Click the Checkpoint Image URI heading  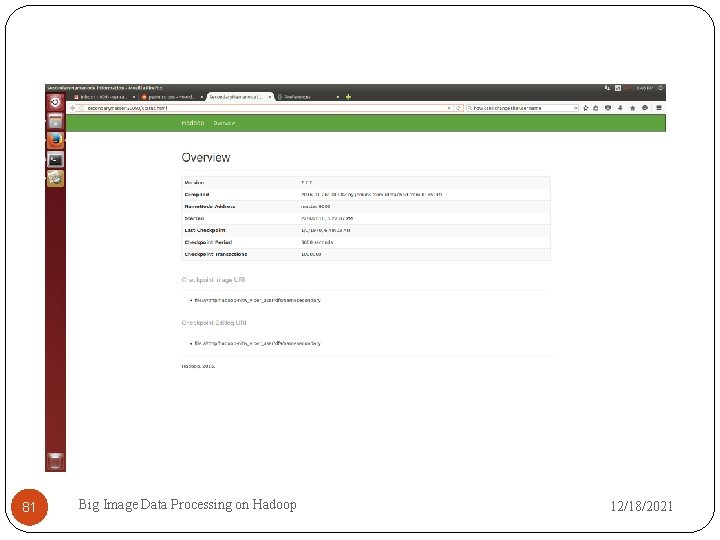click(x=213, y=279)
